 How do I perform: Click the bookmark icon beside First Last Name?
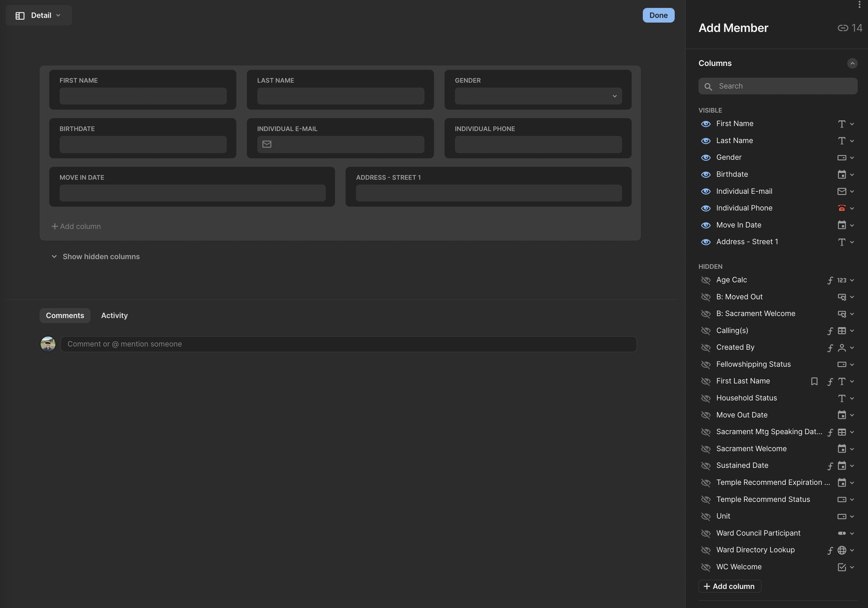(814, 381)
